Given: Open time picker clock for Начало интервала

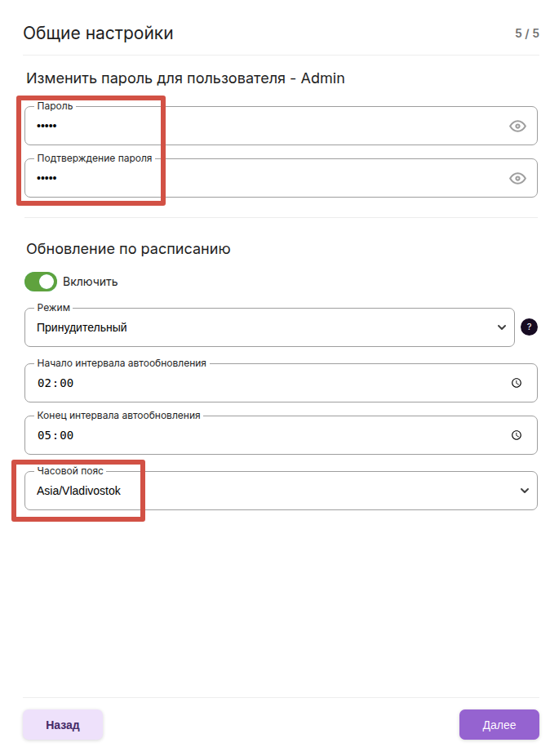Looking at the screenshot, I should [516, 383].
